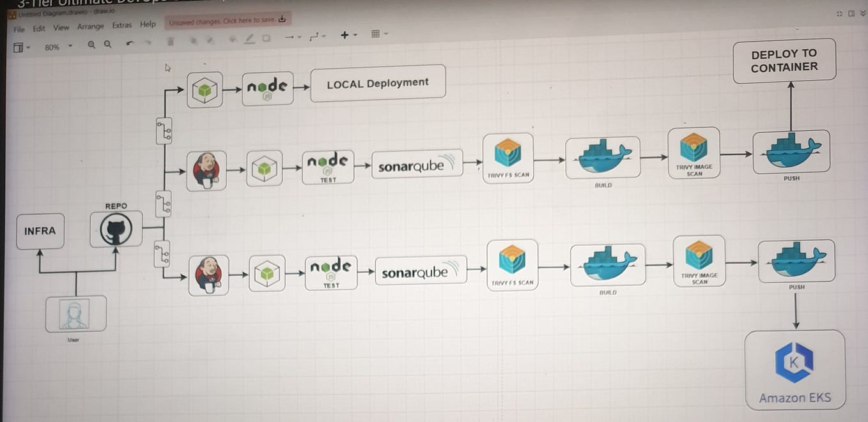Click the Delete icon in the toolbar
The width and height of the screenshot is (868, 422).
click(169, 41)
